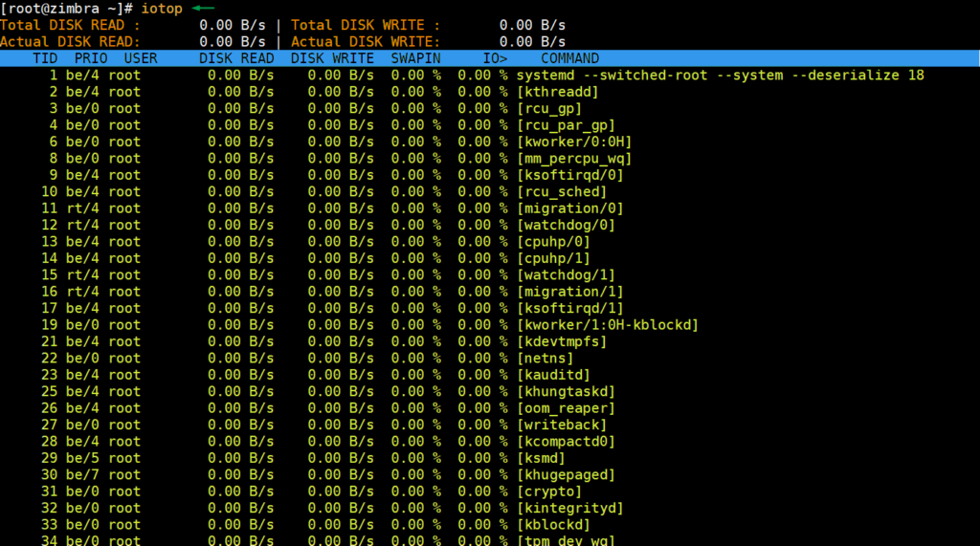980x546 pixels.
Task: Click the TID column header
Action: (45, 58)
